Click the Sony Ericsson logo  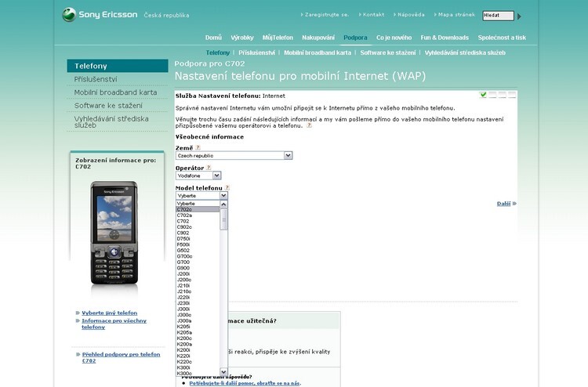pyautogui.click(x=100, y=15)
